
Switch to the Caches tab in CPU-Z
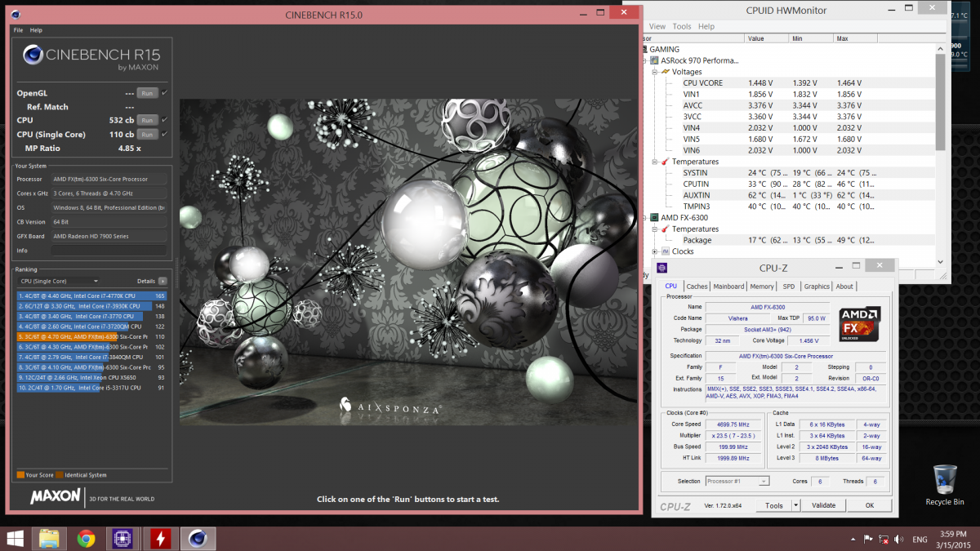[697, 287]
